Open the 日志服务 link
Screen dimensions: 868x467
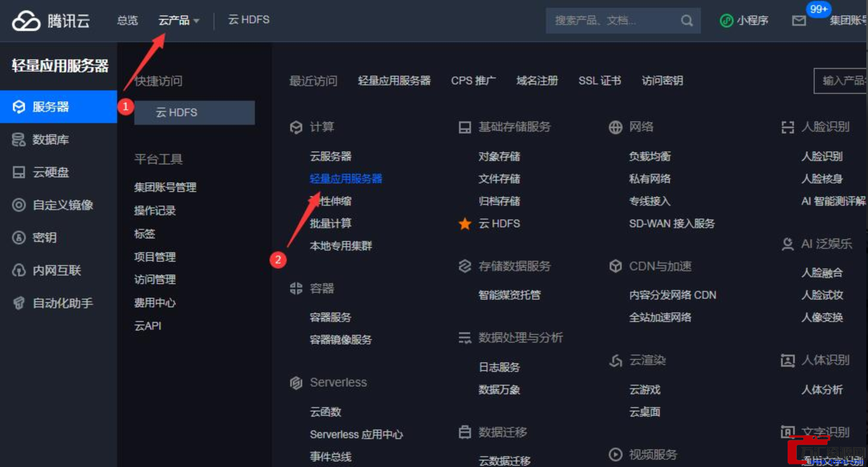[x=499, y=367]
